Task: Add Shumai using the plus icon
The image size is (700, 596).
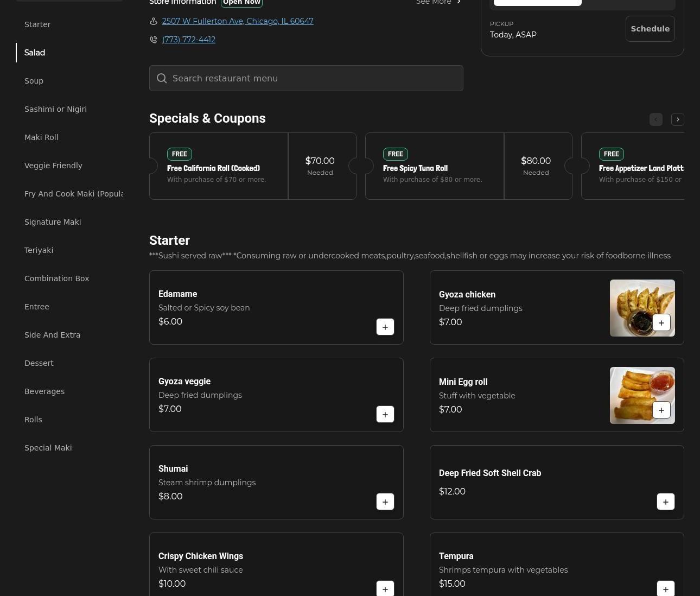Action: (385, 502)
